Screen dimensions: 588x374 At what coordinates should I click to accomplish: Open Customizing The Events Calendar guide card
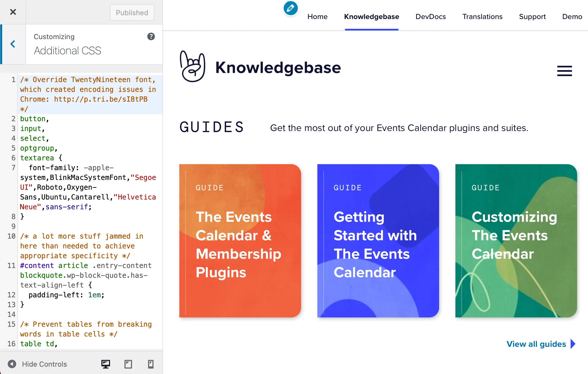[516, 241]
